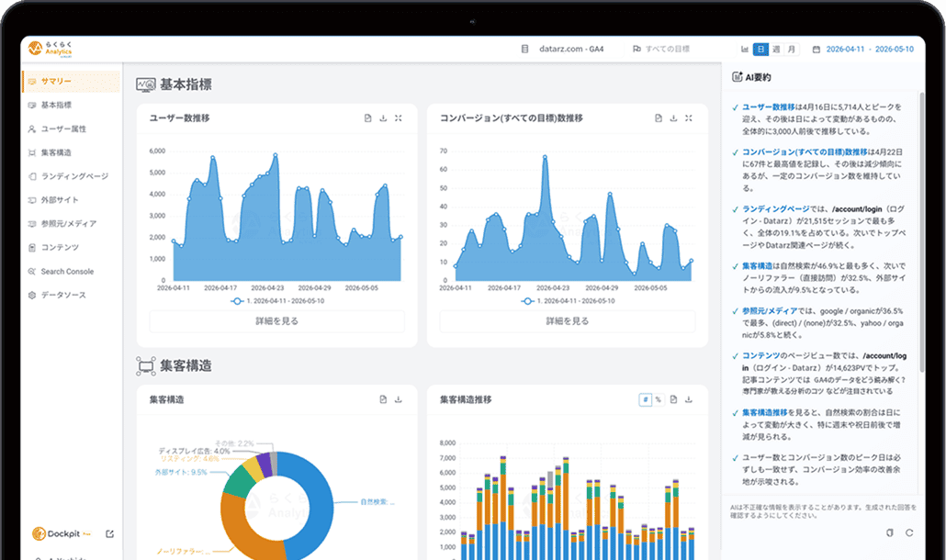This screenshot has width=946, height=560.
Task: Click report icon on ユーザー数推移 card
Action: point(368,118)
